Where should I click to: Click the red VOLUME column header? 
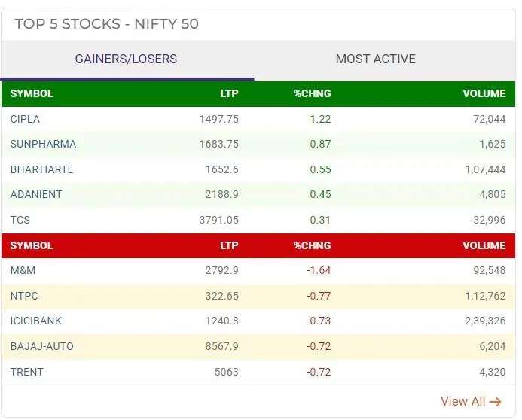(484, 245)
